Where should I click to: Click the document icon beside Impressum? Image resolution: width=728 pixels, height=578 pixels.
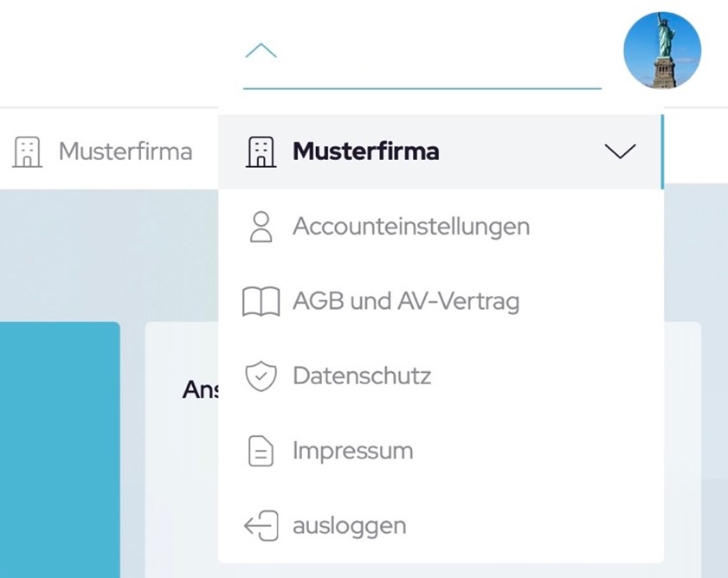[x=261, y=452]
